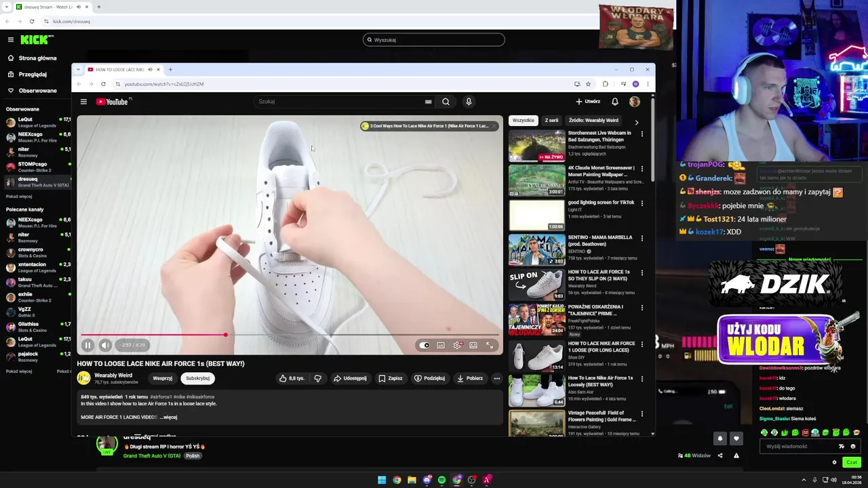The height and width of the screenshot is (488, 868).
Task: Like the video with 8,8 tys. likes
Action: click(292, 378)
